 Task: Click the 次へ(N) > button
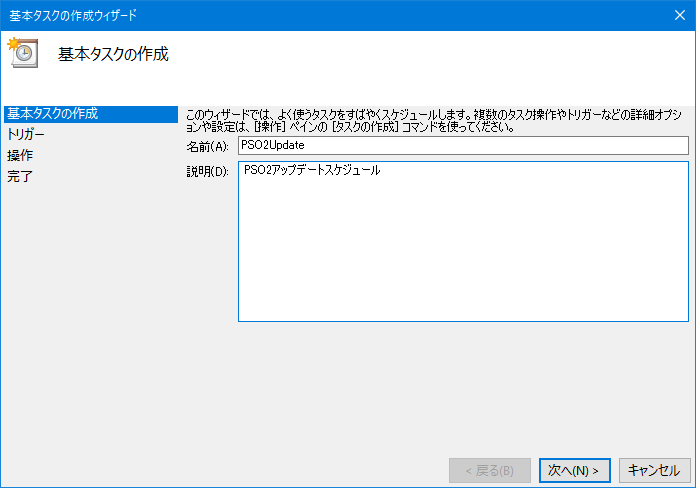[575, 470]
